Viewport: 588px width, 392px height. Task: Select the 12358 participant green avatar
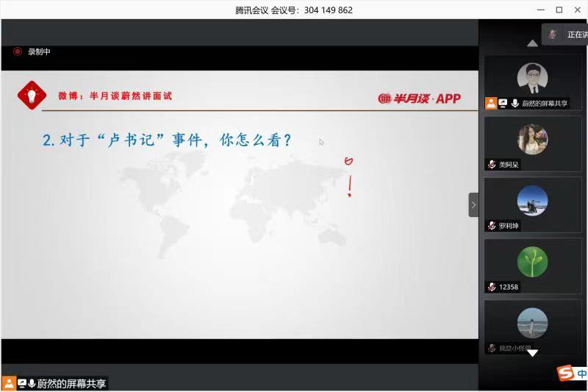pyautogui.click(x=532, y=262)
